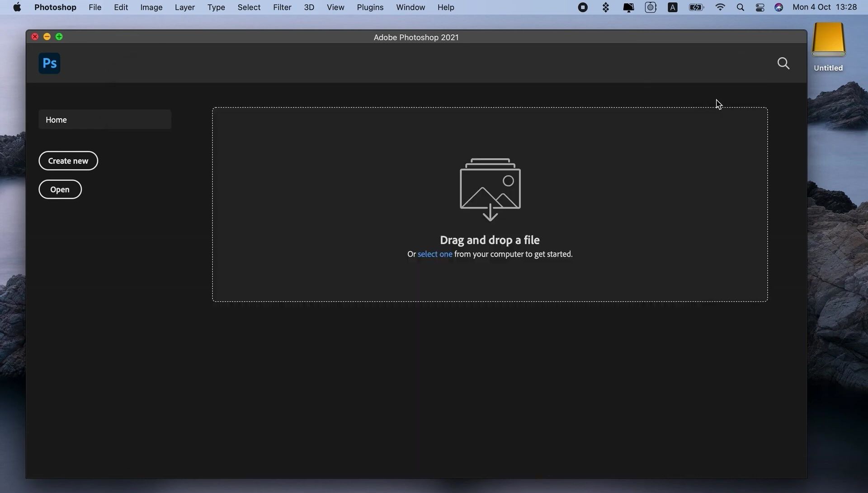Click the image drop placeholder icon

coord(490,189)
